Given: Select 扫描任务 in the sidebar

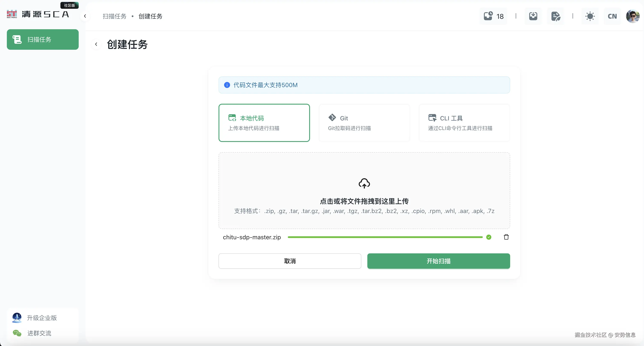Looking at the screenshot, I should [43, 39].
